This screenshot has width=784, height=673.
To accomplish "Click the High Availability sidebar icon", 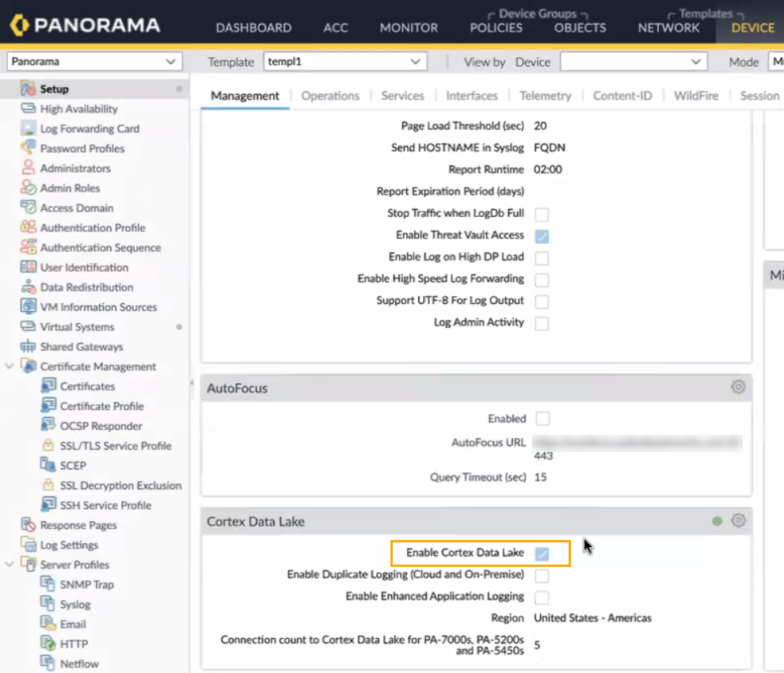I will click(29, 109).
